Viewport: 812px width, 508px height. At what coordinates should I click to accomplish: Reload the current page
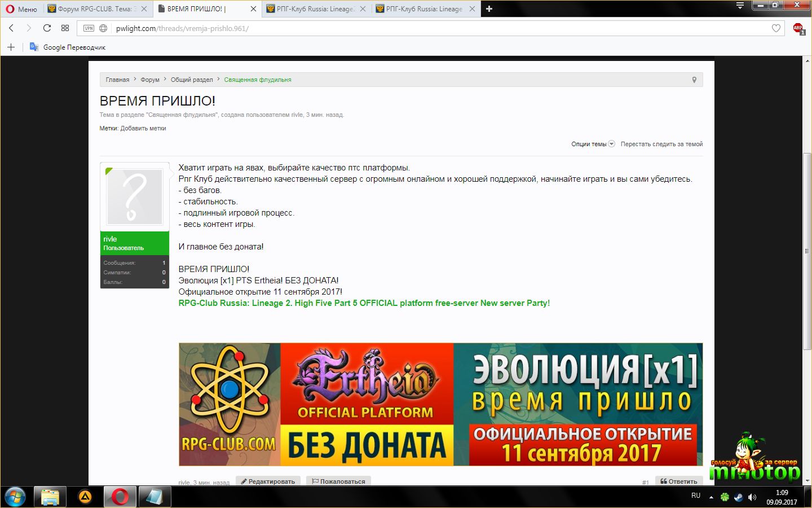coord(47,28)
